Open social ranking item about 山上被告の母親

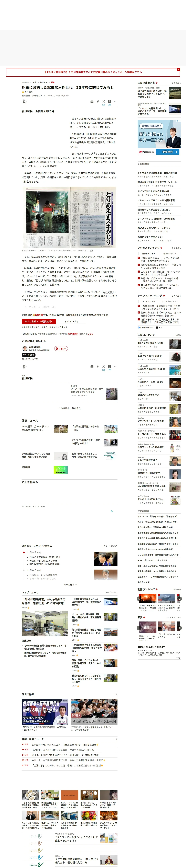coord(160,307)
